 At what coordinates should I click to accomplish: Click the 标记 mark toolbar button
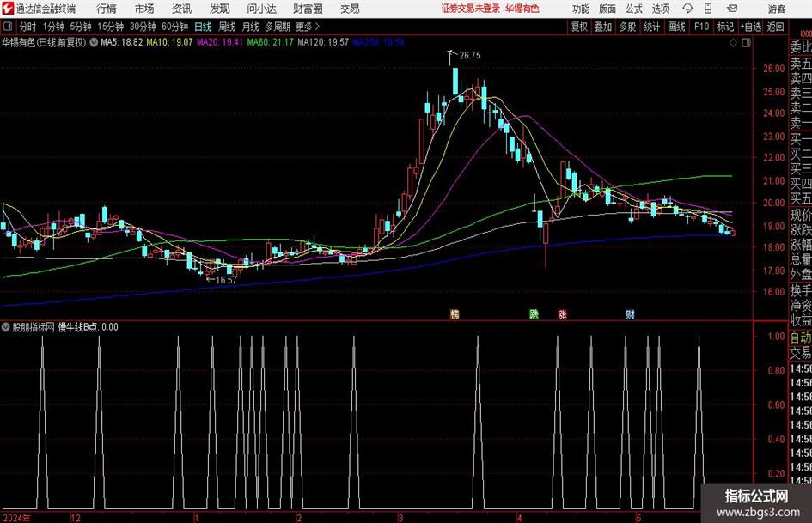click(725, 27)
